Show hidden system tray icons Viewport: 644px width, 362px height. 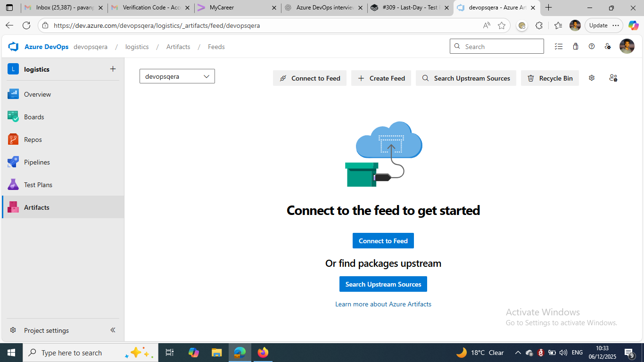tap(518, 353)
